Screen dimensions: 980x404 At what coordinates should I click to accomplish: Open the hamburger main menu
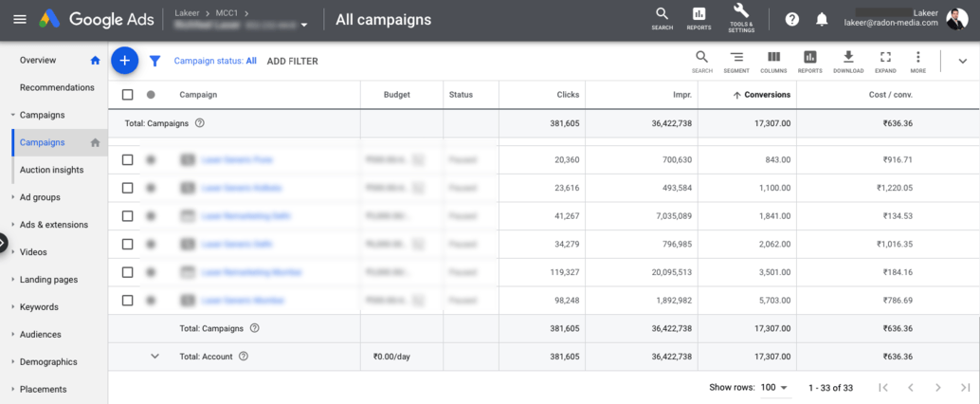(20, 20)
